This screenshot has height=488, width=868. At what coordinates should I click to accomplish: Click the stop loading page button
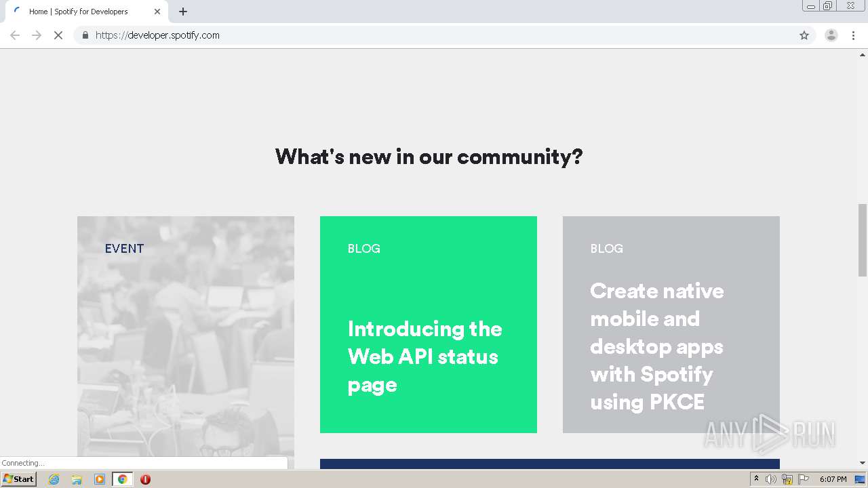58,35
